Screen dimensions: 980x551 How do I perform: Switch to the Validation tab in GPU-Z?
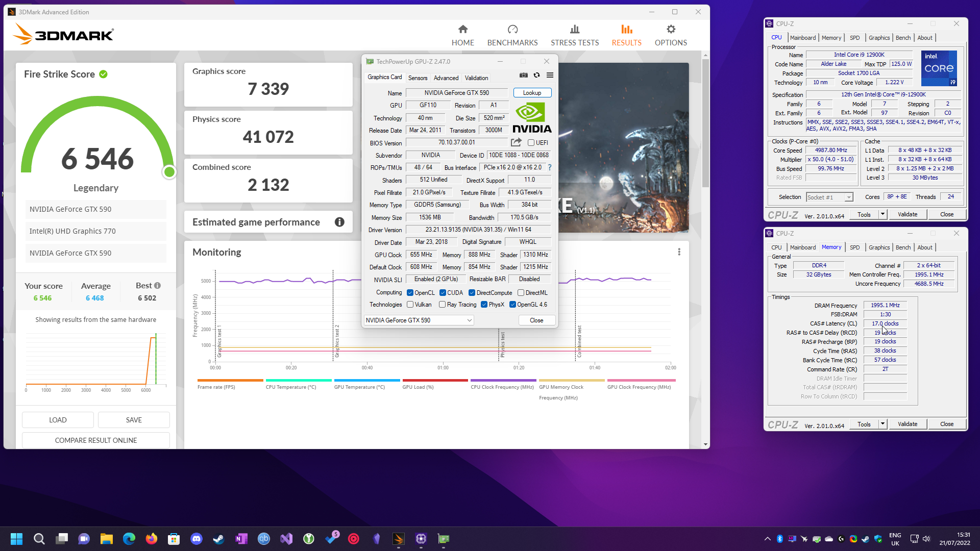476,78
